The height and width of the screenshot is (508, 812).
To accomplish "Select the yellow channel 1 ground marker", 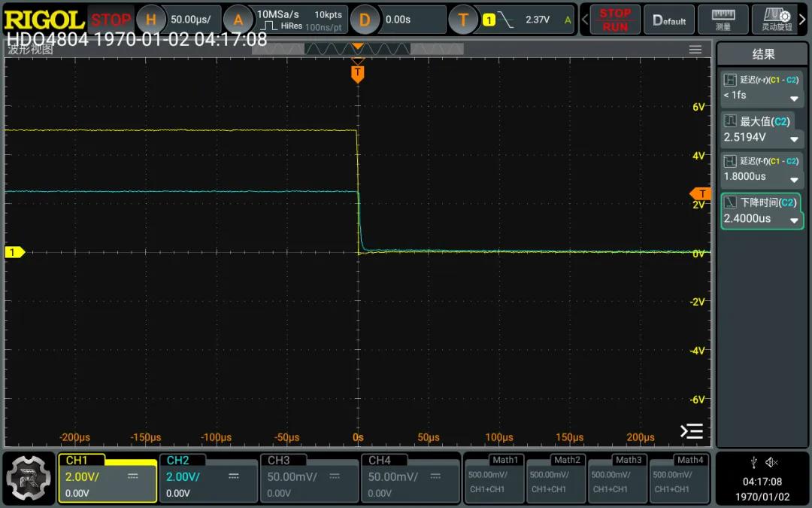I will click(x=14, y=252).
